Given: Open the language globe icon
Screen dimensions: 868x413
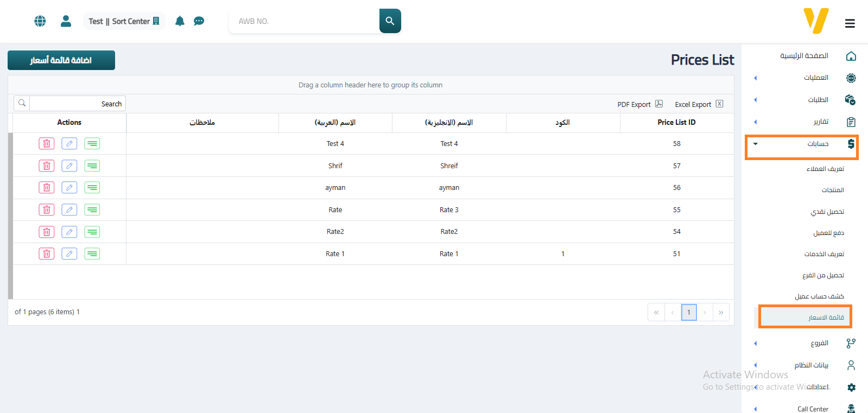Looking at the screenshot, I should point(40,21).
